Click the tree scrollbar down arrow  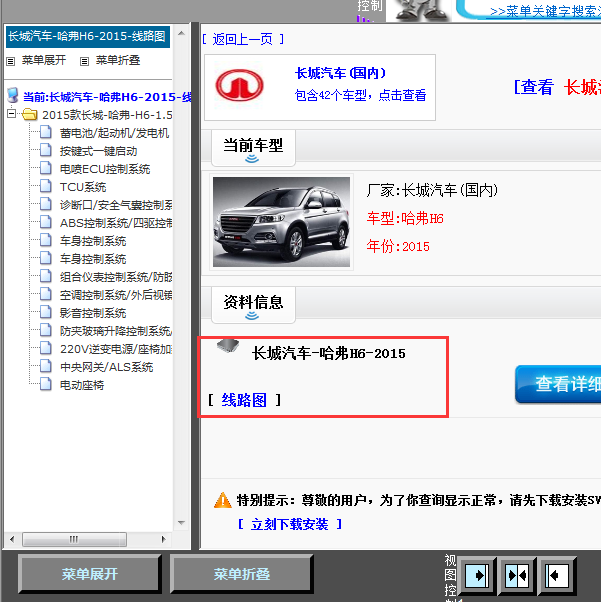182,523
